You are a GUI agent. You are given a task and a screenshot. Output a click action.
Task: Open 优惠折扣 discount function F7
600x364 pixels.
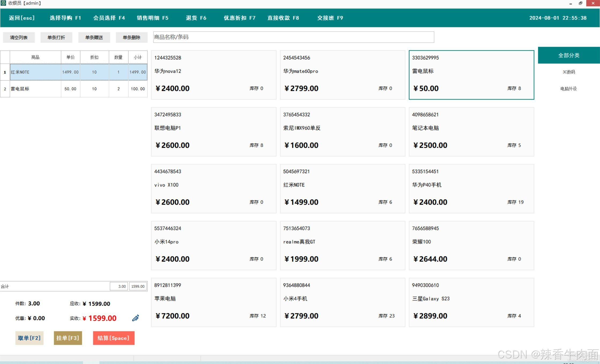click(239, 18)
